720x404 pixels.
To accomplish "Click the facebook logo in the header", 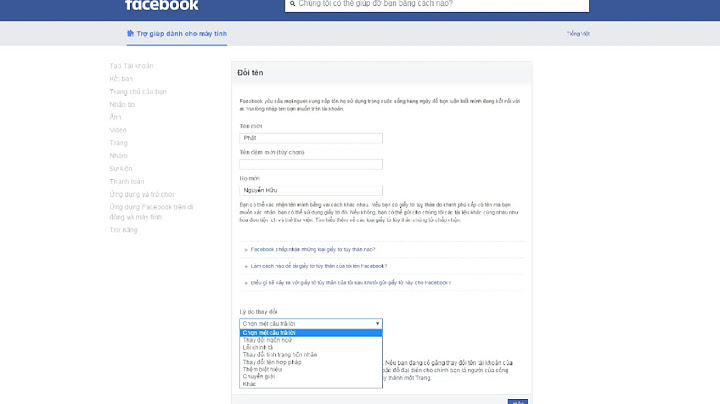I will pos(162,5).
